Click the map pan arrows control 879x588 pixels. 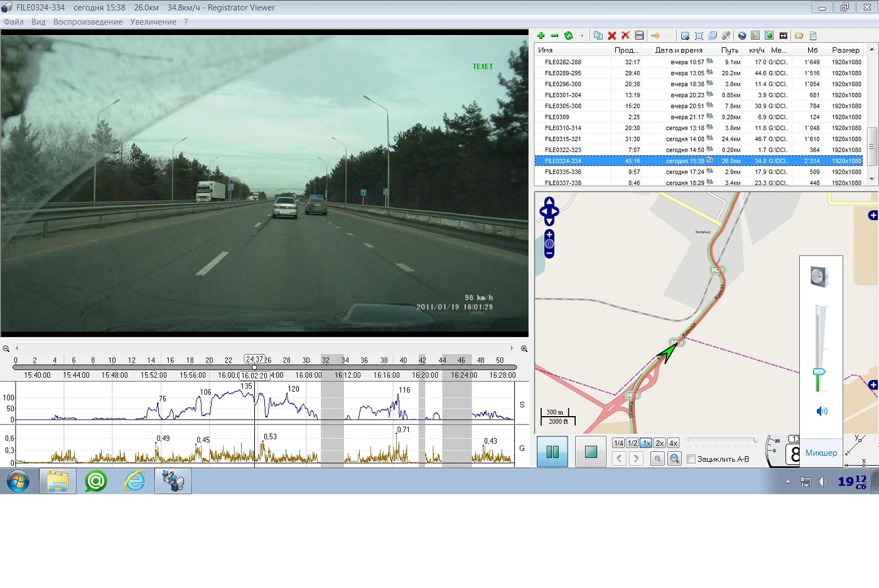click(x=549, y=211)
